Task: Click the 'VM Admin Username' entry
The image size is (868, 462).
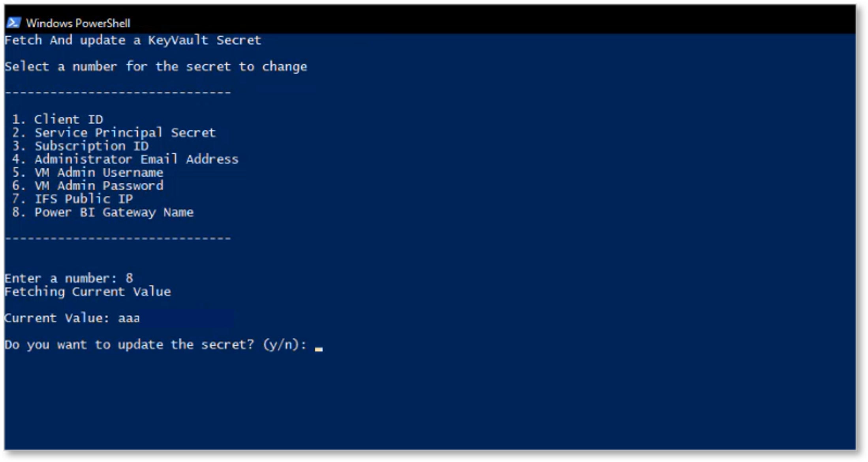Action: pyautogui.click(x=88, y=172)
